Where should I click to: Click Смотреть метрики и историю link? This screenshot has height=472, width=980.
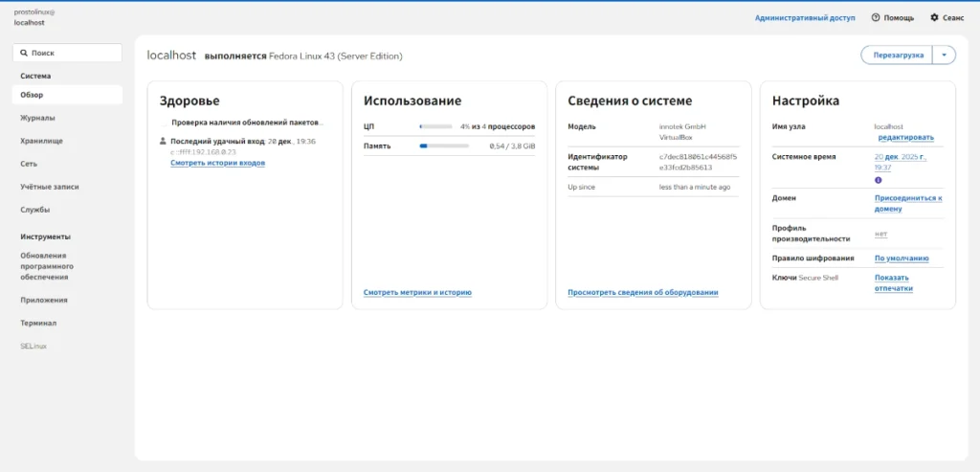click(x=417, y=293)
